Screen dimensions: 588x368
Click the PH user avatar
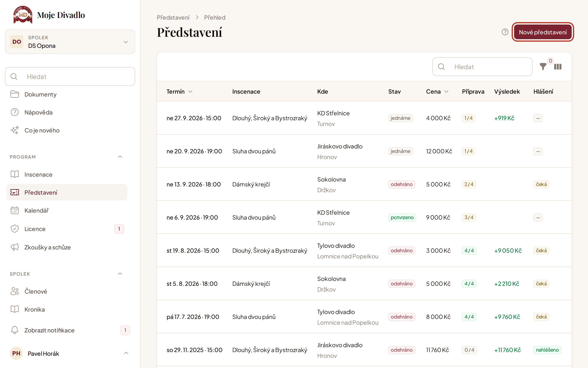pyautogui.click(x=16, y=353)
